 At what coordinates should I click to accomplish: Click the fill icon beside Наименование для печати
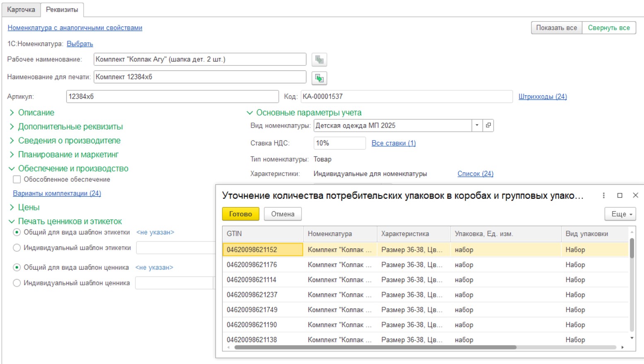click(x=319, y=78)
